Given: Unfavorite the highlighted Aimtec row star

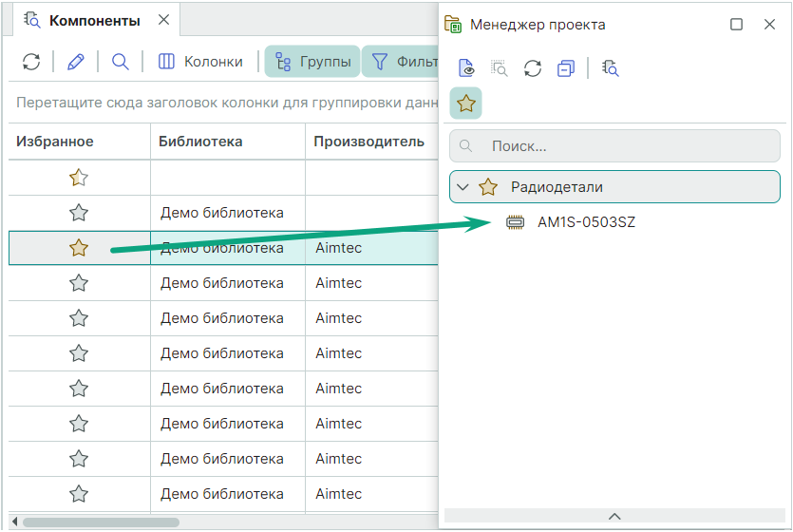Looking at the screenshot, I should pos(79,248).
